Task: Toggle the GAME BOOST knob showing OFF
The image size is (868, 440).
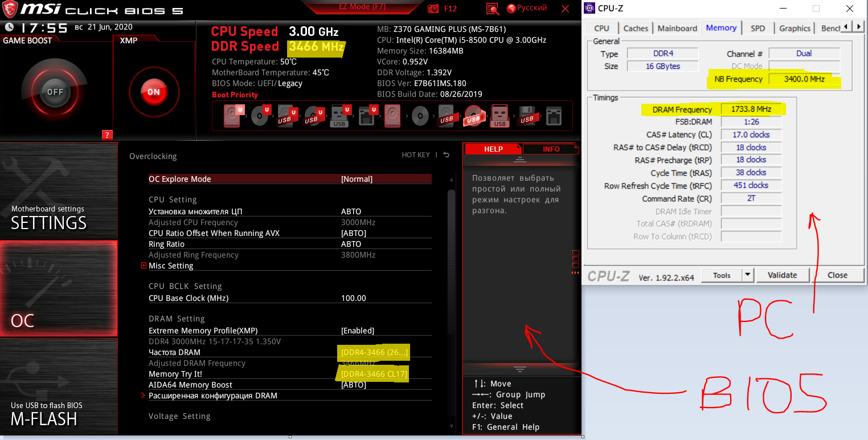Action: click(55, 92)
